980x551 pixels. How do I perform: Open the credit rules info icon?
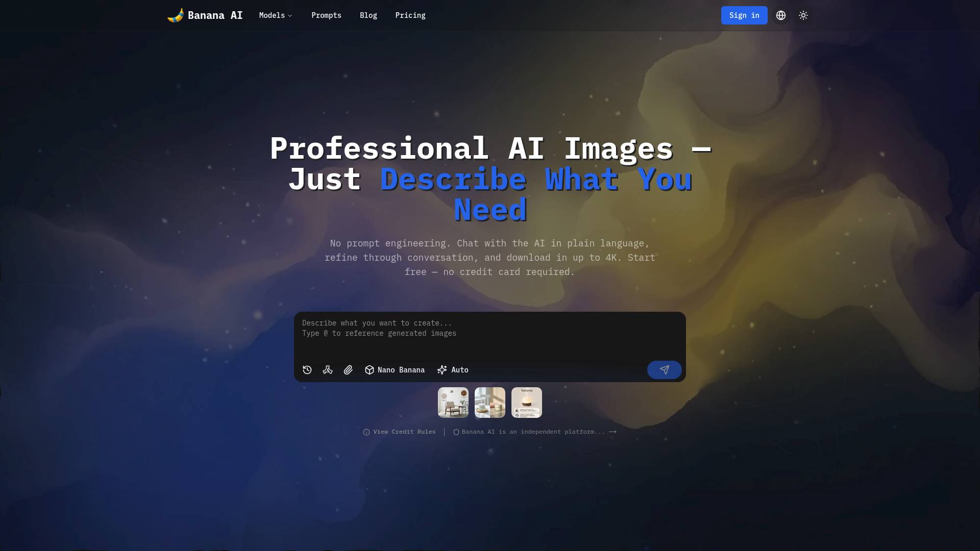[x=366, y=432]
